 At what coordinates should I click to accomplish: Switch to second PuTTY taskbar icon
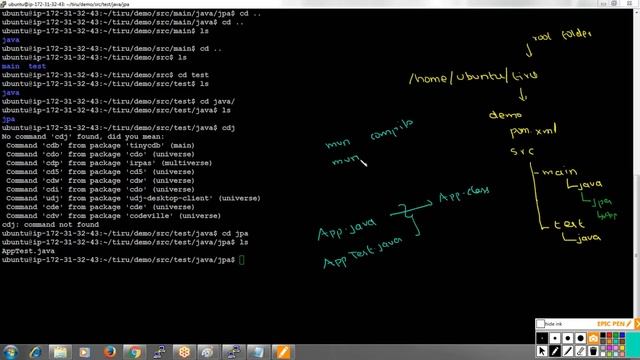(x=233, y=352)
